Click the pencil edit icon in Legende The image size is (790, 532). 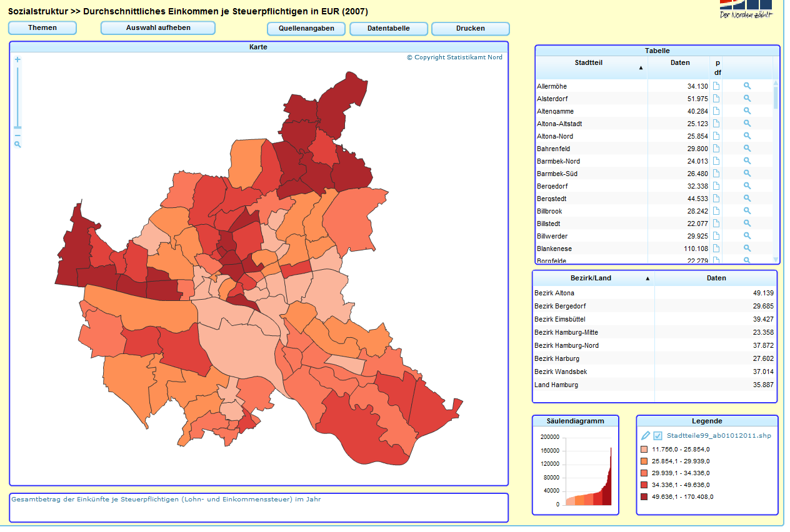click(x=646, y=435)
